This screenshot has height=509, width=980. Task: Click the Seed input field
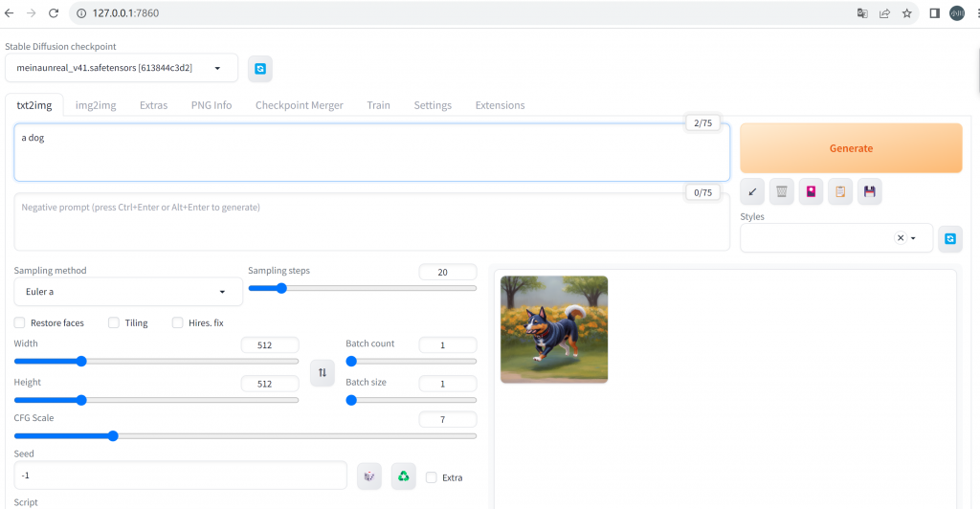tap(181, 476)
